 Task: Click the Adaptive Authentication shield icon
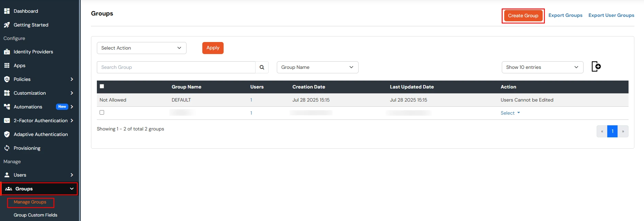(x=7, y=134)
